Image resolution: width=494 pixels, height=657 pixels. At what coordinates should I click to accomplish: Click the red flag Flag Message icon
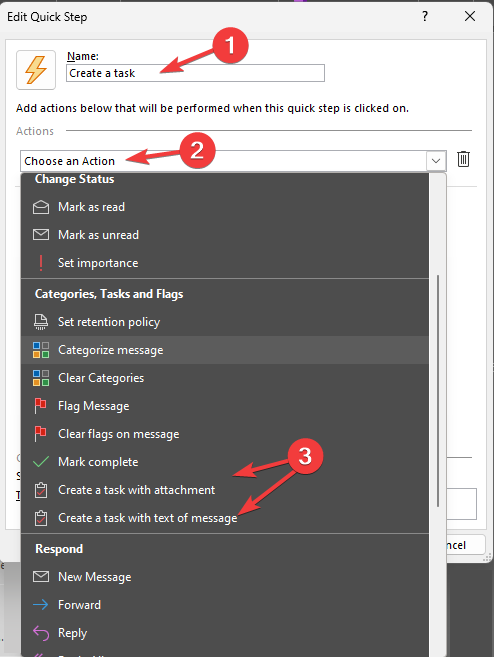pos(40,406)
